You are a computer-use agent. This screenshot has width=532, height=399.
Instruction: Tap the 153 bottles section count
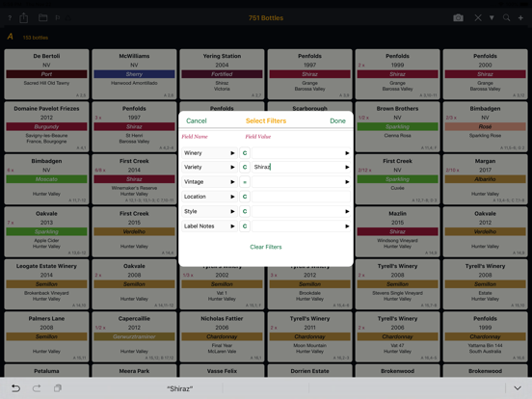point(36,38)
